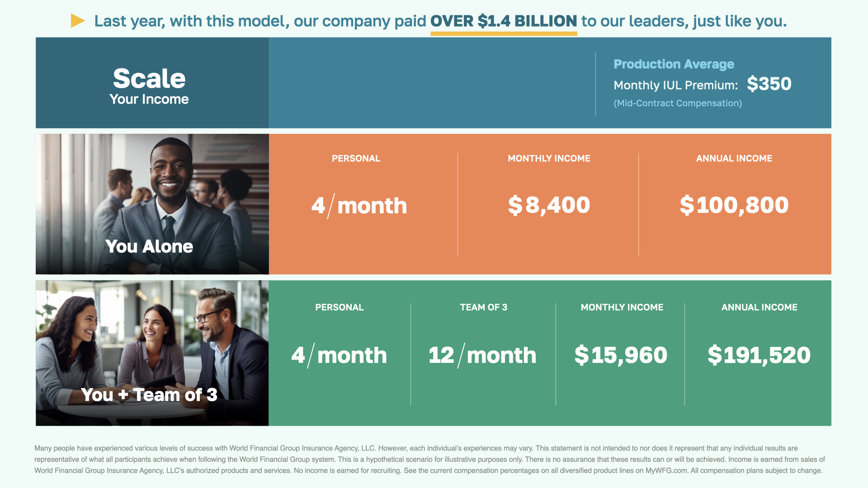Click the "TEAM OF 3" column label
Screen dimensions: 868x488
point(483,307)
